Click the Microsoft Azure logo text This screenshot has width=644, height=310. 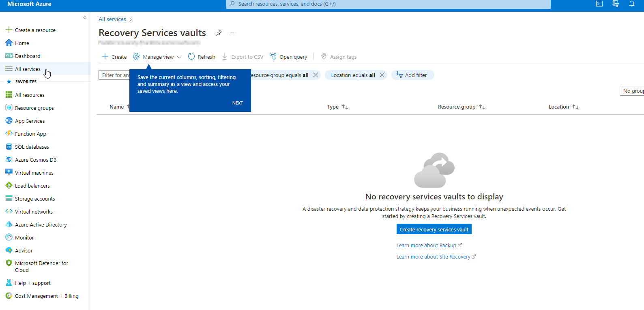pos(29,4)
